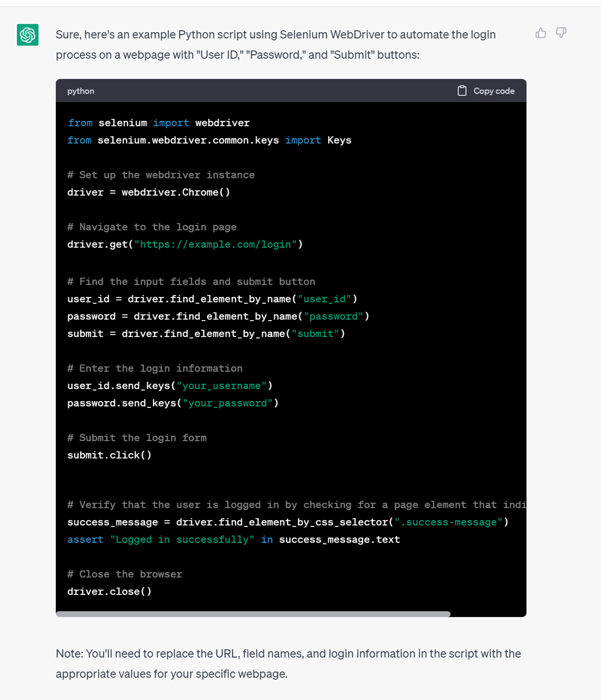The height and width of the screenshot is (700, 601).
Task: Click the "your_password" string
Action: click(227, 403)
